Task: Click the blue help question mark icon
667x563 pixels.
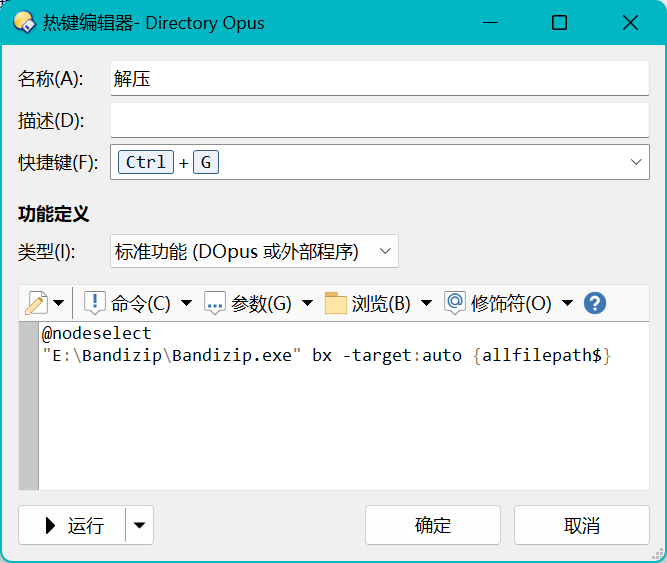Action: [595, 303]
